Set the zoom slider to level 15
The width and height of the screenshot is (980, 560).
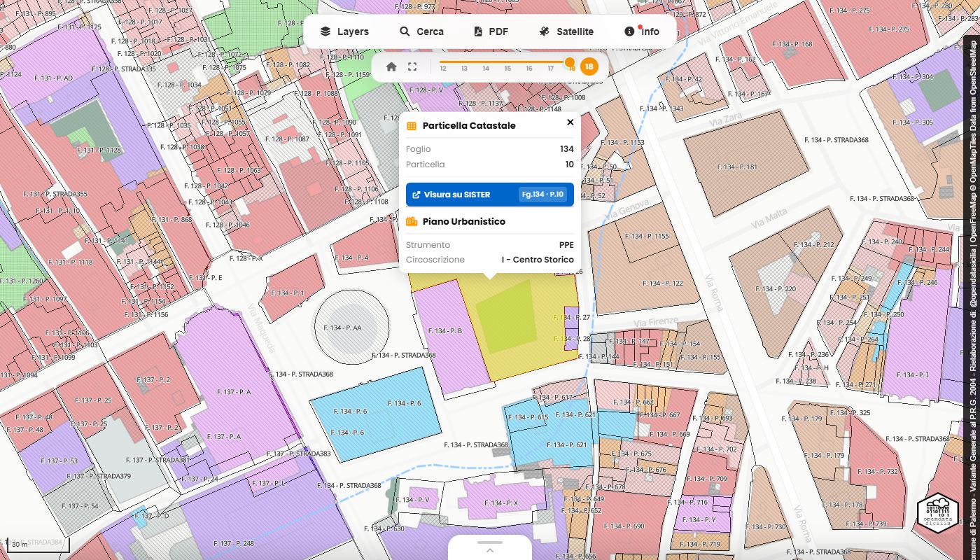(x=507, y=68)
